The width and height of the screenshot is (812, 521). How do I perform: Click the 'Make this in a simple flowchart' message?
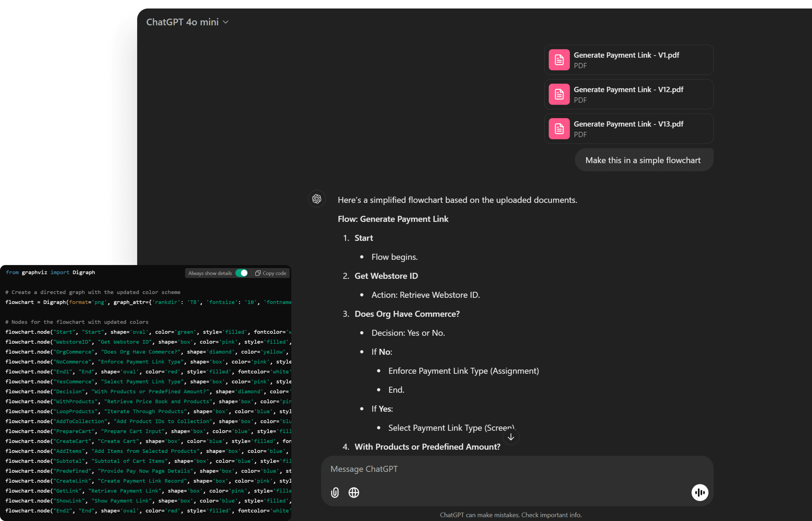point(643,160)
